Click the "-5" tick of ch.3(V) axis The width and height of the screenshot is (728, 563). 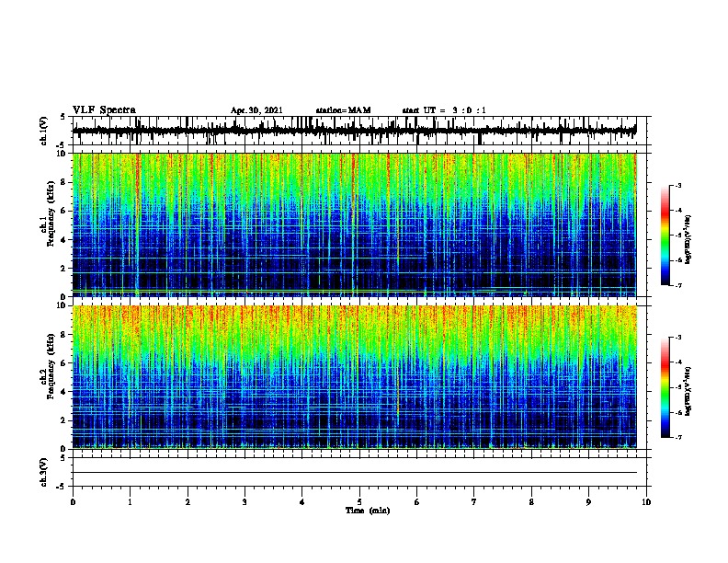click(x=62, y=487)
